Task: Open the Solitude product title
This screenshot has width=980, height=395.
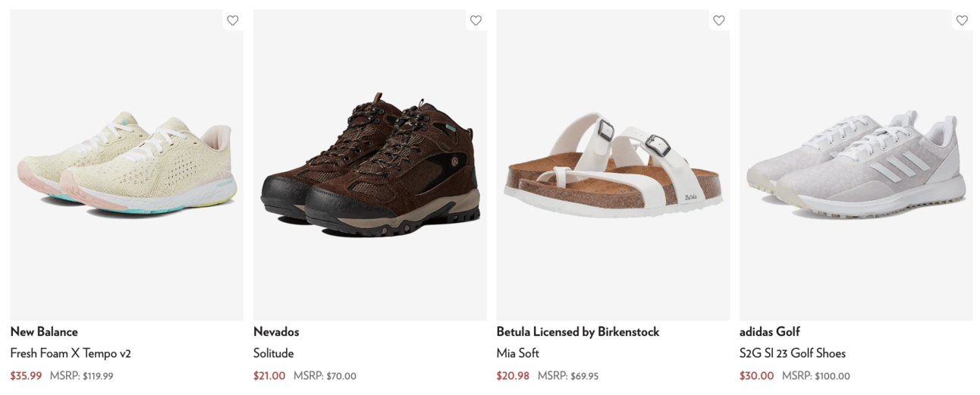Action: pyautogui.click(x=273, y=353)
